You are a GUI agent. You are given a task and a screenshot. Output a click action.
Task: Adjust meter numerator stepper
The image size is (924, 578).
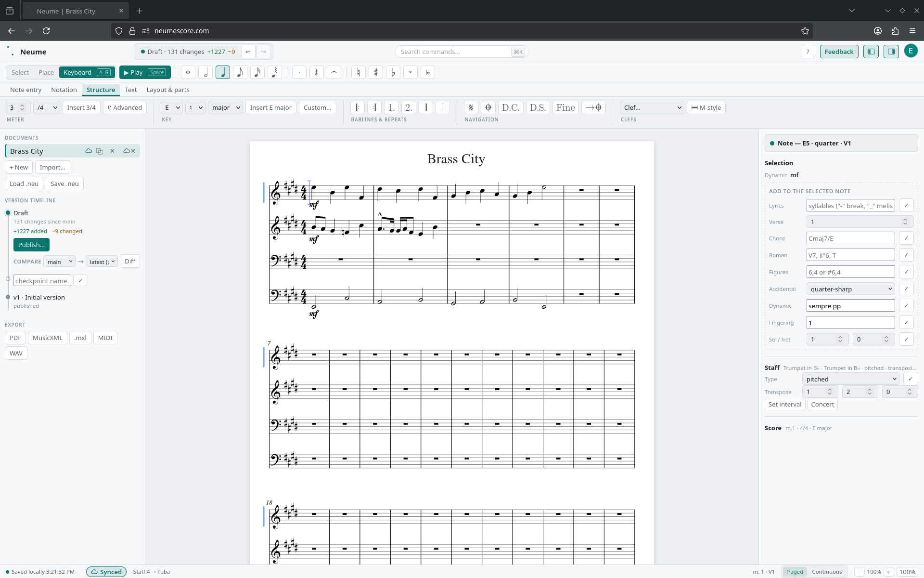click(x=22, y=107)
